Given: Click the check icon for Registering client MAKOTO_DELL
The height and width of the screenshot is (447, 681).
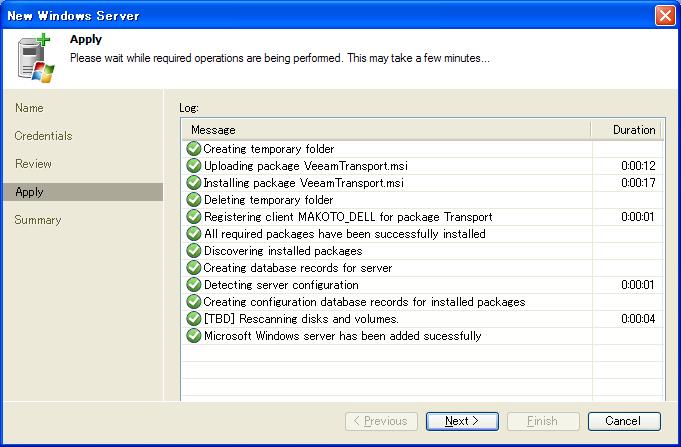Looking at the screenshot, I should (193, 216).
